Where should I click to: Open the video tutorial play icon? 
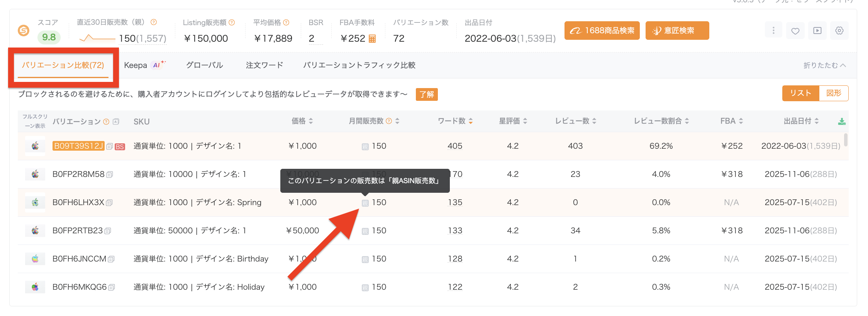click(817, 31)
